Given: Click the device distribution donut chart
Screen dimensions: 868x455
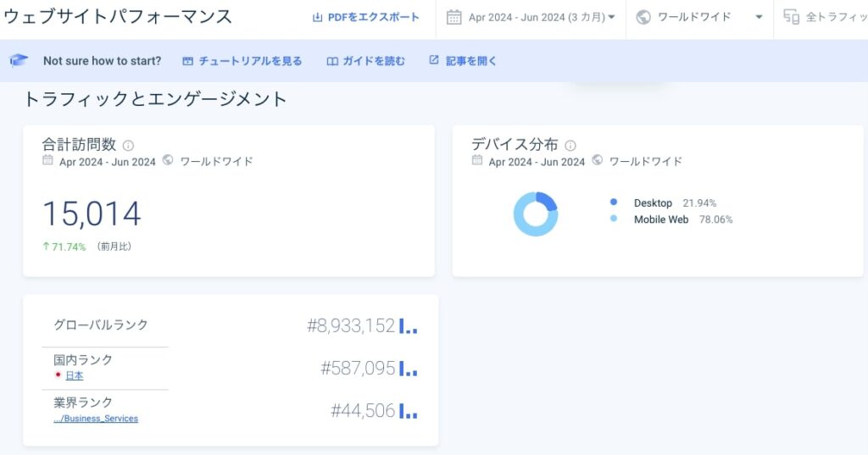Looking at the screenshot, I should click(x=536, y=214).
